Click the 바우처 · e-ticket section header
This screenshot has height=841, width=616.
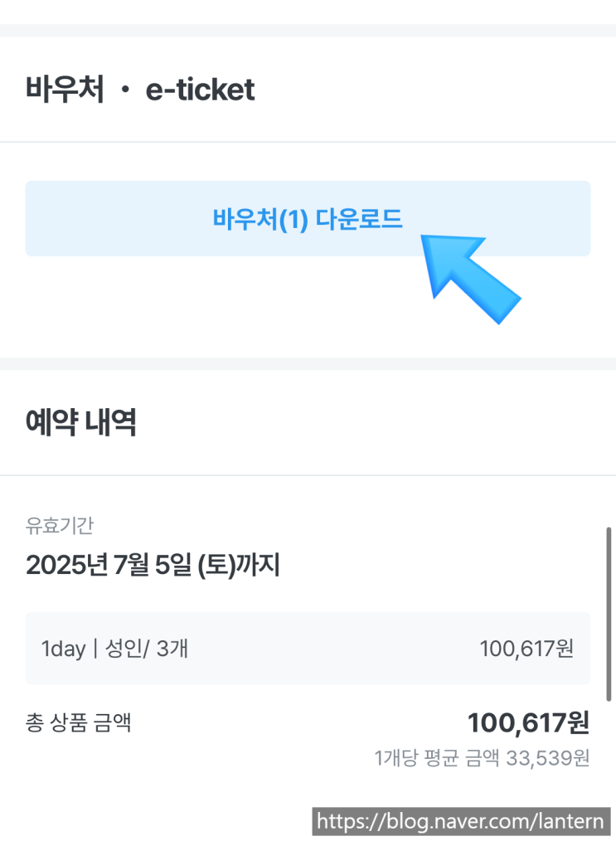pos(140,90)
